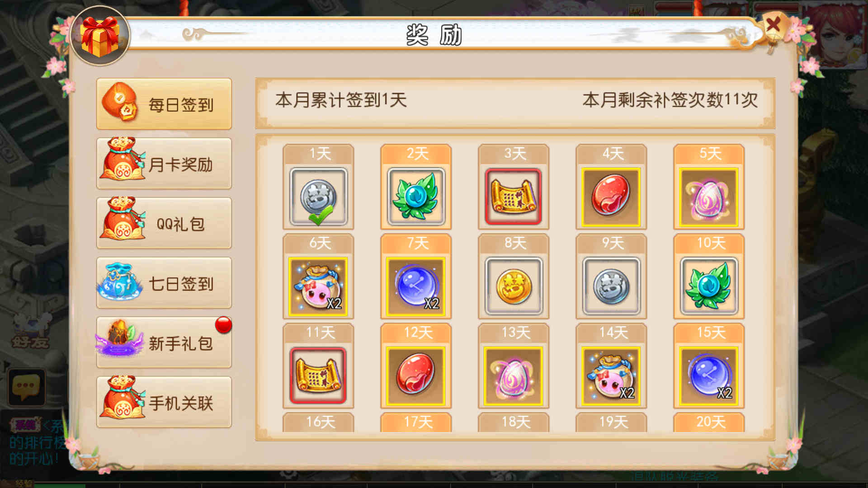Open the QQ礼包 tab

[164, 223]
